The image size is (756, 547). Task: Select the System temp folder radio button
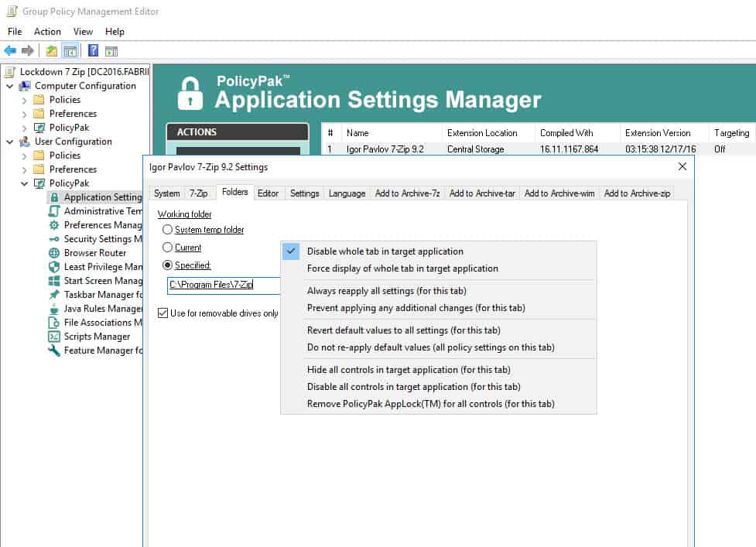167,230
